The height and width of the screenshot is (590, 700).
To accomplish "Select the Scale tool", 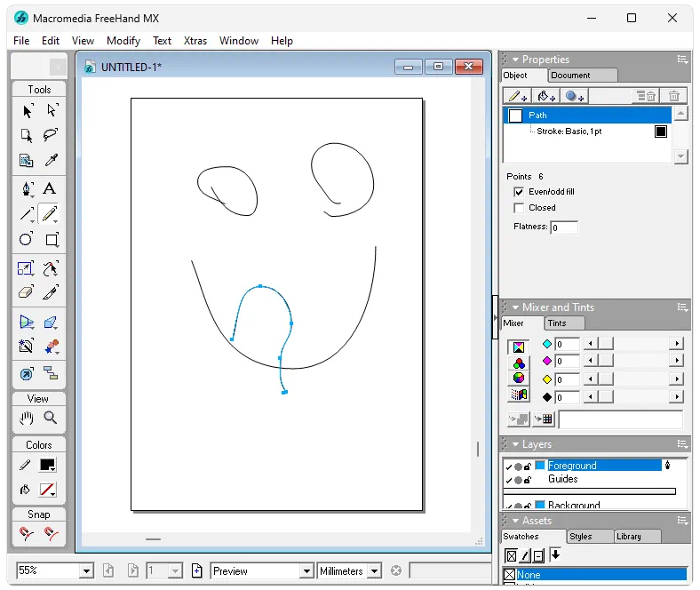I will pyautogui.click(x=25, y=268).
